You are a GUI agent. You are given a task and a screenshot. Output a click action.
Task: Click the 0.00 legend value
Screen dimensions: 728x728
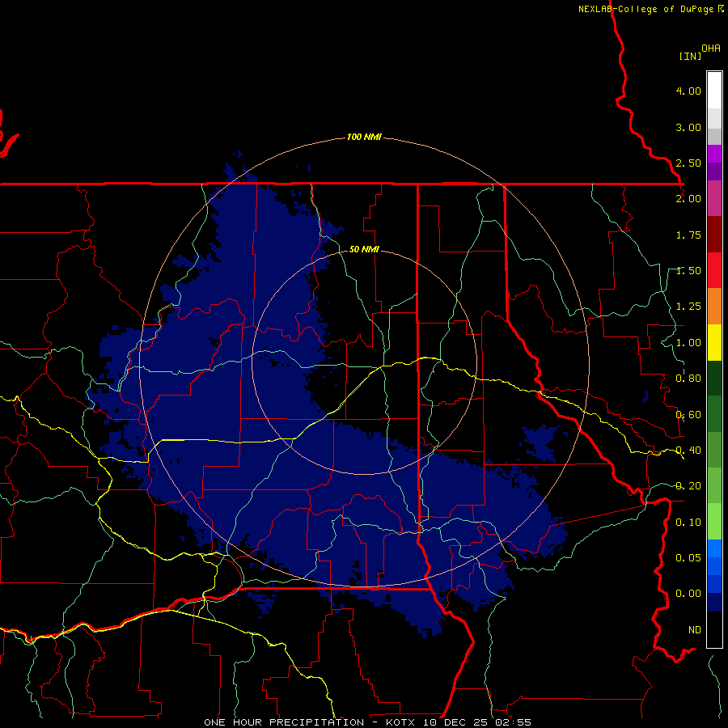(x=688, y=594)
